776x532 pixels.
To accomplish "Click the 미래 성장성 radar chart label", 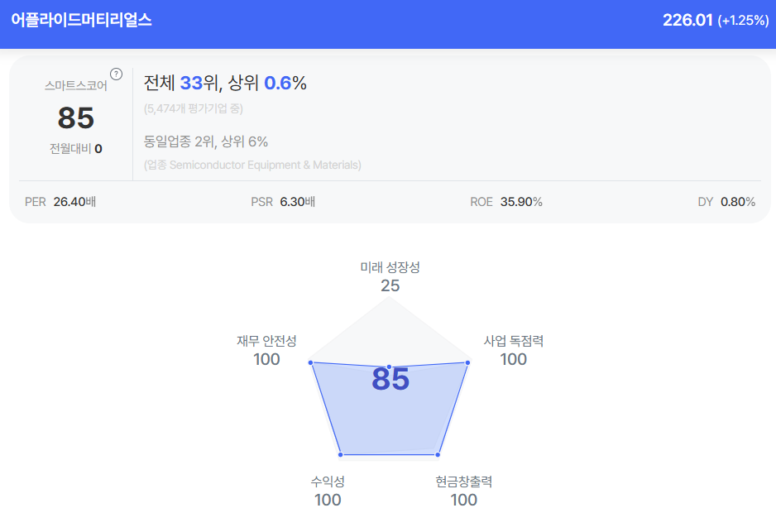I will pyautogui.click(x=390, y=267).
